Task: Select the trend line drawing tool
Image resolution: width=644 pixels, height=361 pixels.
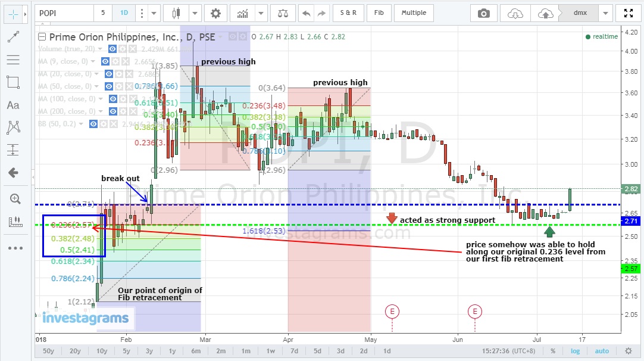Action: 12,36
